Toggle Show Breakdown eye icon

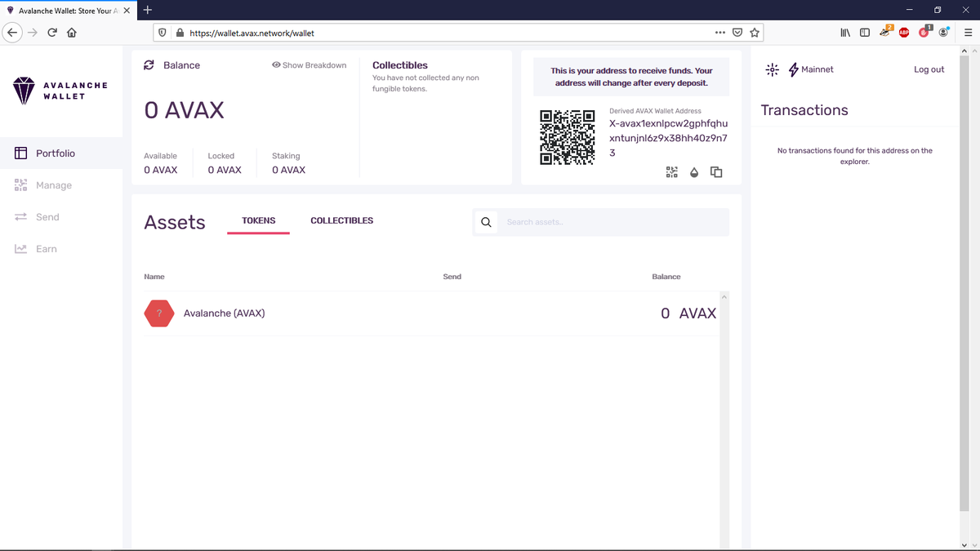(276, 65)
